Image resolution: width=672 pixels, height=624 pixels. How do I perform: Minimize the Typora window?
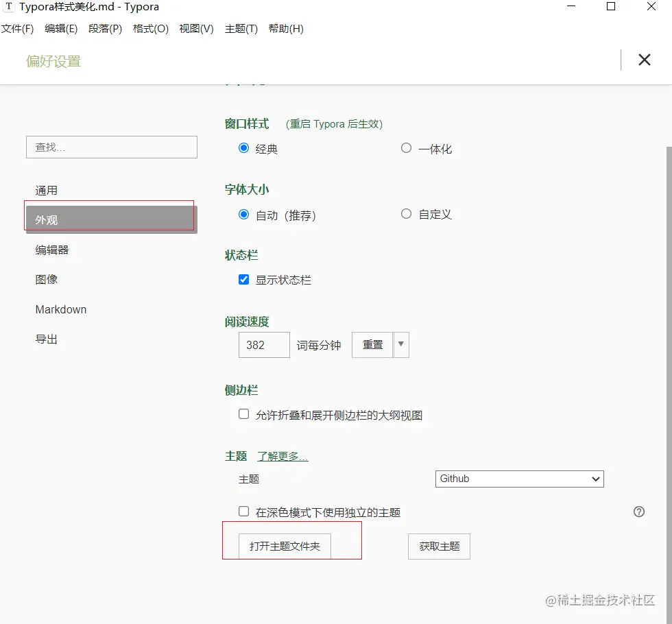pyautogui.click(x=571, y=6)
